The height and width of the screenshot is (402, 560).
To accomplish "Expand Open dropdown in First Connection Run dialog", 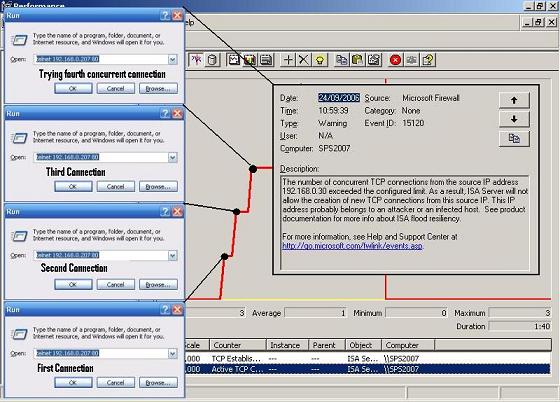I will (172, 353).
